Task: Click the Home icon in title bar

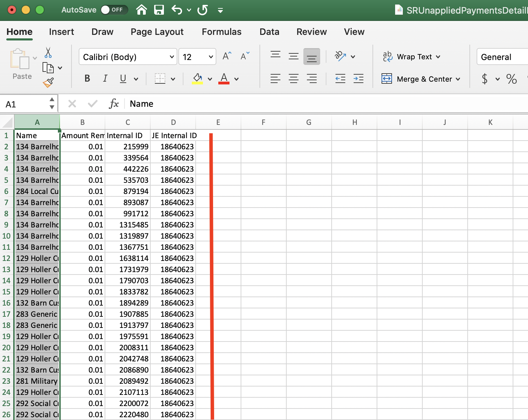Action: coord(141,10)
